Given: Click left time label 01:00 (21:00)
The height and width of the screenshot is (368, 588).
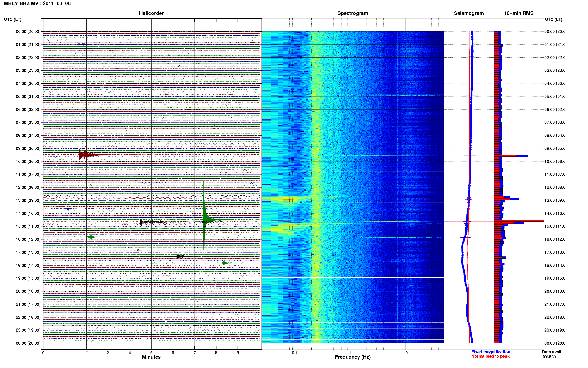Looking at the screenshot, I should pos(28,44).
